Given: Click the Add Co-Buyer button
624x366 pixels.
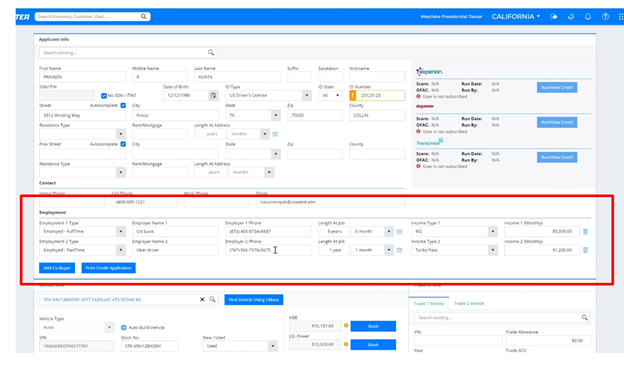Looking at the screenshot, I should 57,268.
